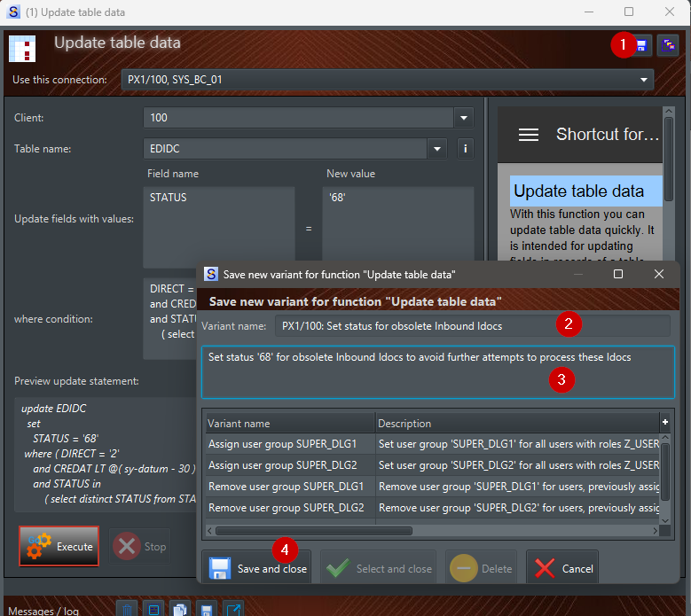This screenshot has height=616, width=691.
Task: Click the table info 'i' button
Action: (x=466, y=149)
